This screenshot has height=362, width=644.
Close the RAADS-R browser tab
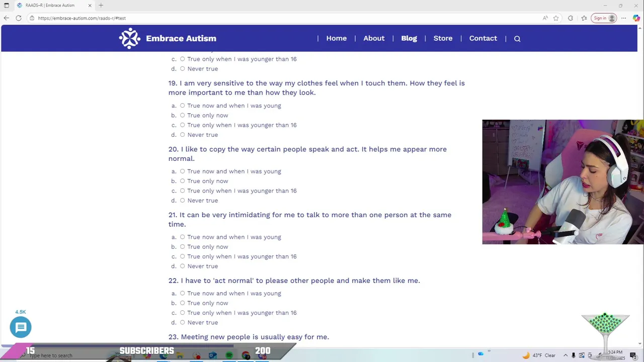(x=90, y=6)
